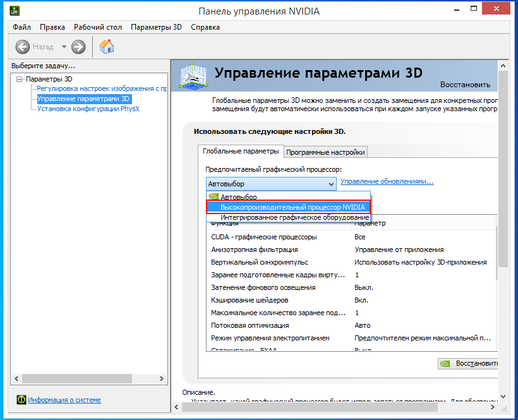This screenshot has height=420, width=518.
Task: Open the Управление обновлениями link
Action: click(x=387, y=182)
